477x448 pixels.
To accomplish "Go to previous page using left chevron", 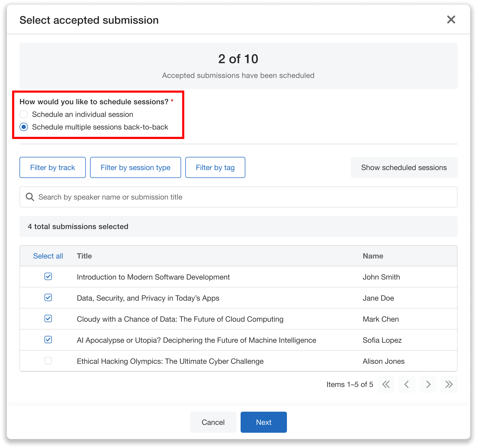I will coord(407,384).
